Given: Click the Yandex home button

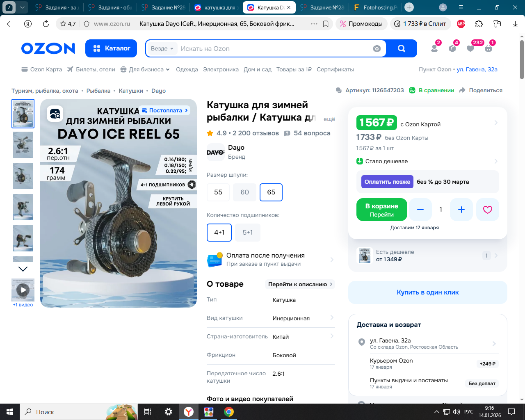Looking at the screenshot, I should 28,24.
